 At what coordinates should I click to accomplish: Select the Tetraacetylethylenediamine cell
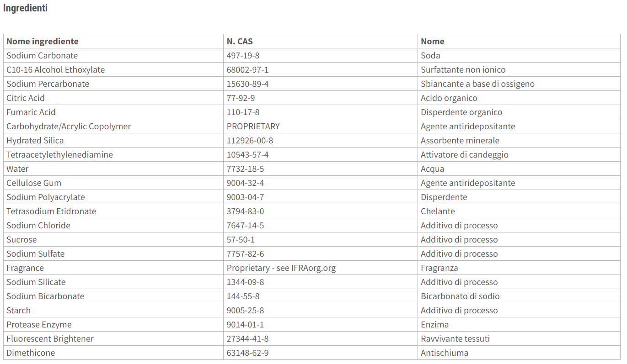coord(113,154)
